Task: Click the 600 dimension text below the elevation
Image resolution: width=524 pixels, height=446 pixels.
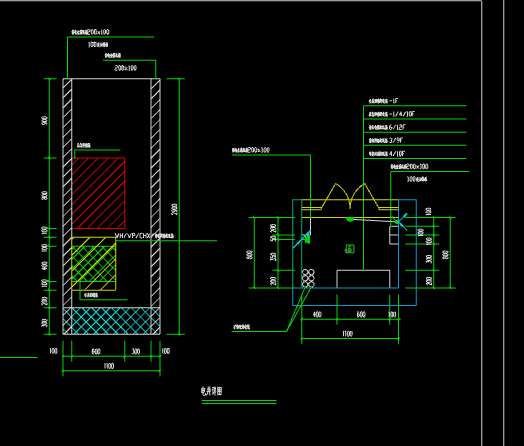Action: [x=96, y=351]
